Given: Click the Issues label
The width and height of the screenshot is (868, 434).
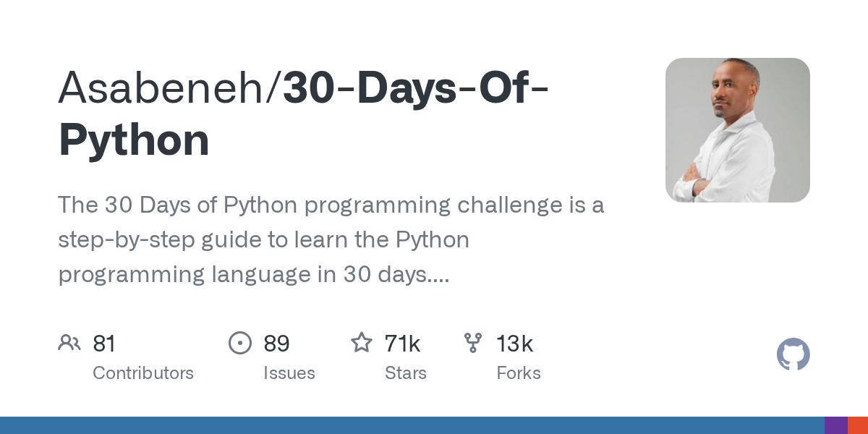Looking at the screenshot, I should tap(289, 373).
